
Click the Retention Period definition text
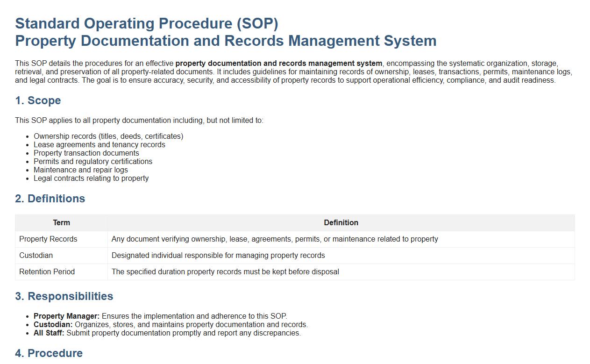point(225,272)
